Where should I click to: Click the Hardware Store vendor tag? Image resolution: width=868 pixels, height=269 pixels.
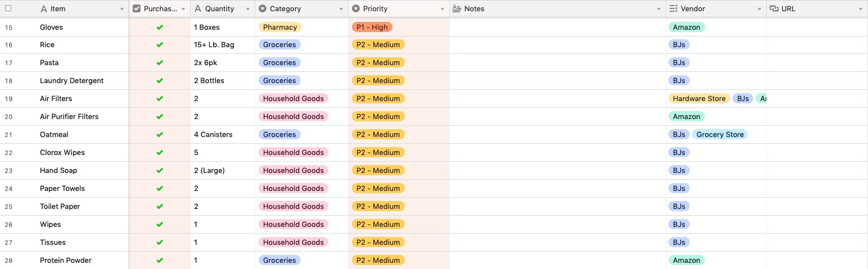pyautogui.click(x=699, y=99)
